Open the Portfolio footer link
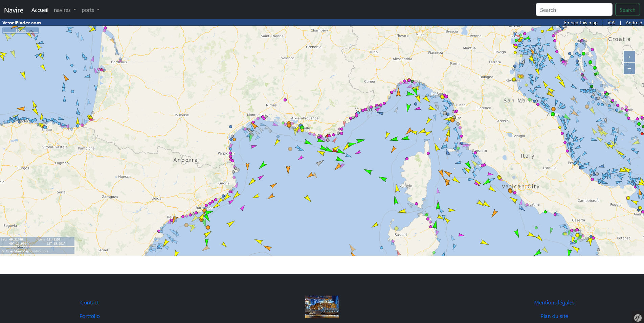The image size is (644, 323). pyautogui.click(x=90, y=316)
